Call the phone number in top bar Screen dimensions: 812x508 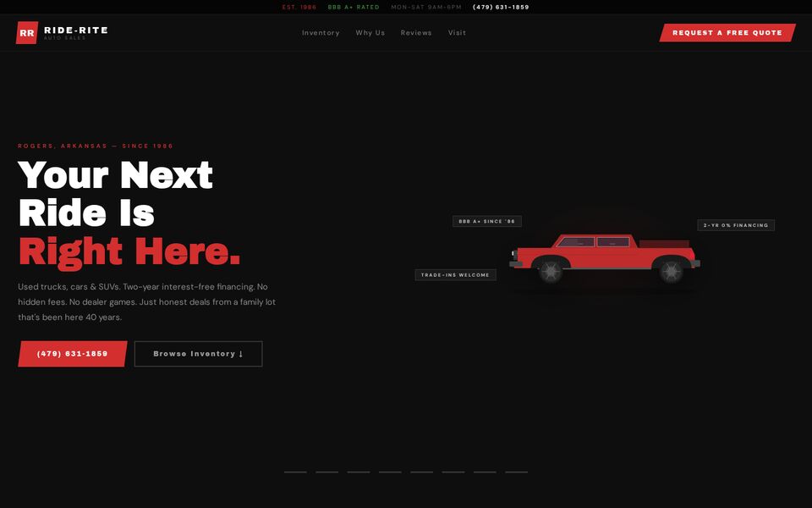click(501, 8)
